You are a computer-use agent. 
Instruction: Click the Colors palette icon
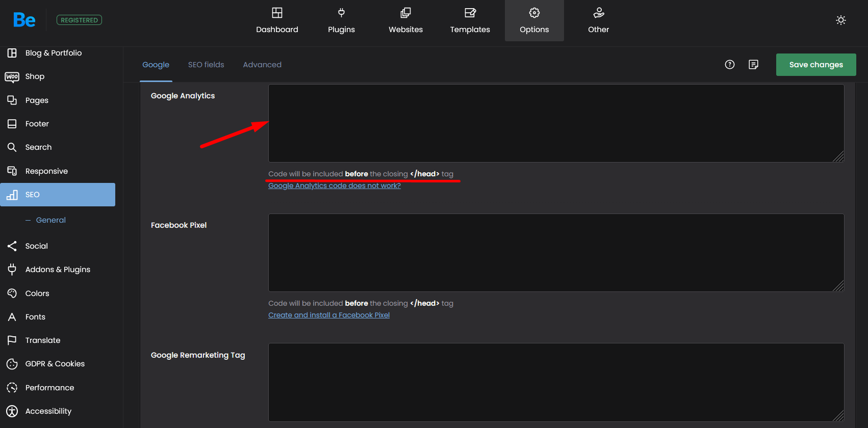[x=12, y=293]
